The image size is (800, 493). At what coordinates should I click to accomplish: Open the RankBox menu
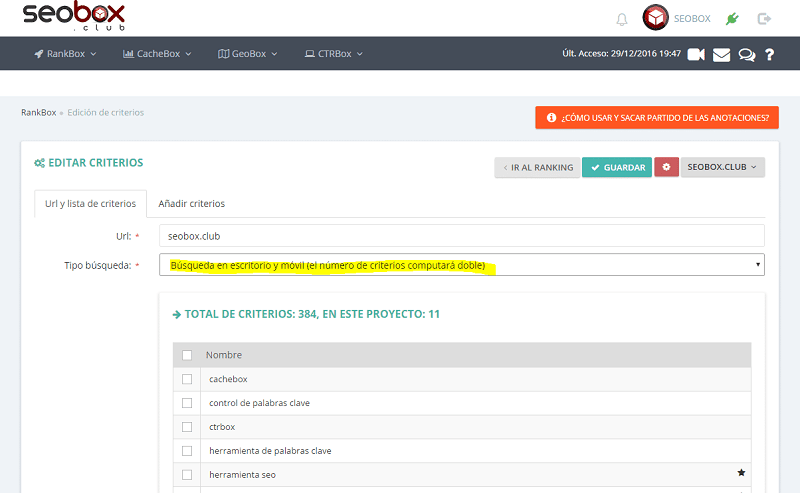point(65,54)
